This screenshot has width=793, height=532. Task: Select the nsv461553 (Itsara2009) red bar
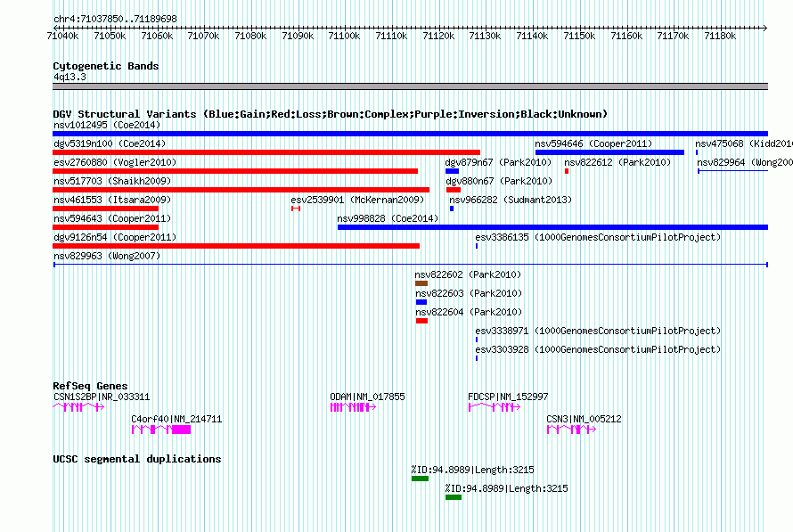tap(105, 209)
